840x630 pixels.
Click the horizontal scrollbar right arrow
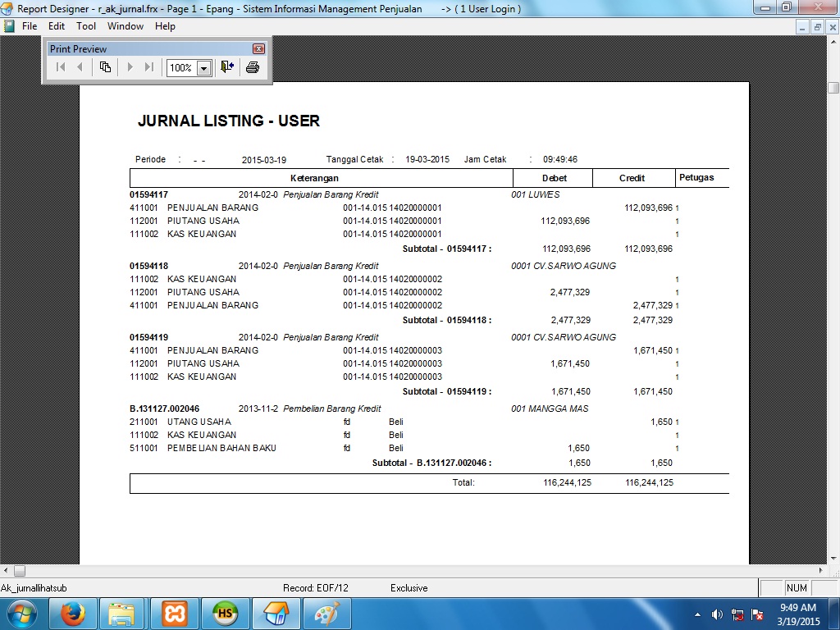(819, 570)
